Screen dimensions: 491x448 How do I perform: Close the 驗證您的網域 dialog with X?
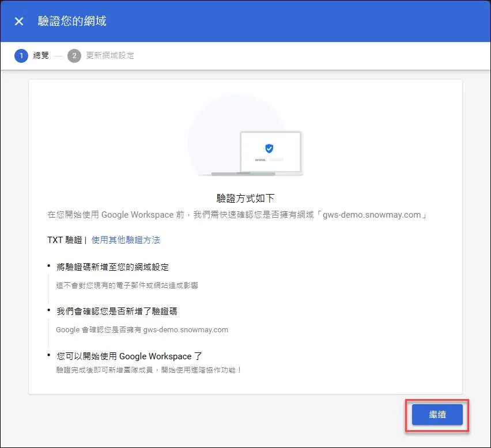(19, 21)
